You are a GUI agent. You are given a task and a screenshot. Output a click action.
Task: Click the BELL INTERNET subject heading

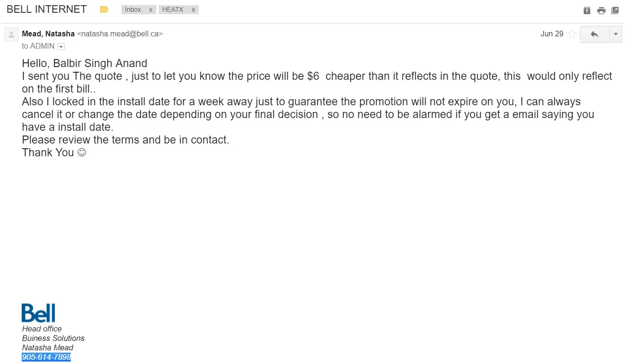47,9
